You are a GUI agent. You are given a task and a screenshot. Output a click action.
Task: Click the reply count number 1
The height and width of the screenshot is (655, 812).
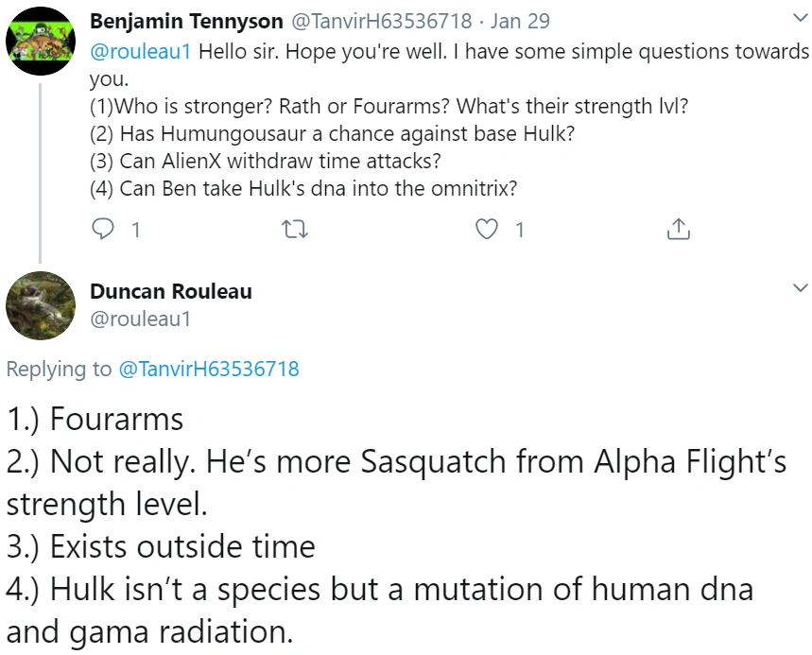pyautogui.click(x=135, y=229)
